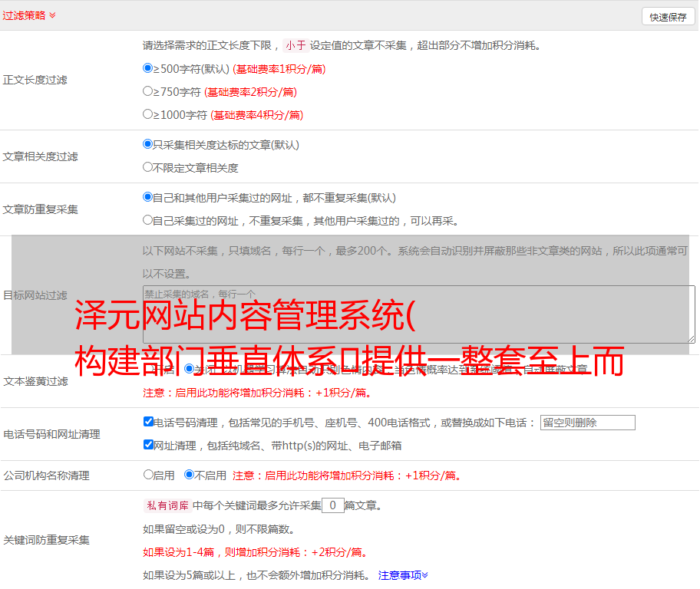This screenshot has height=589, width=700.
Task: Click the 正文长度过滤 row label
Action: click(35, 80)
